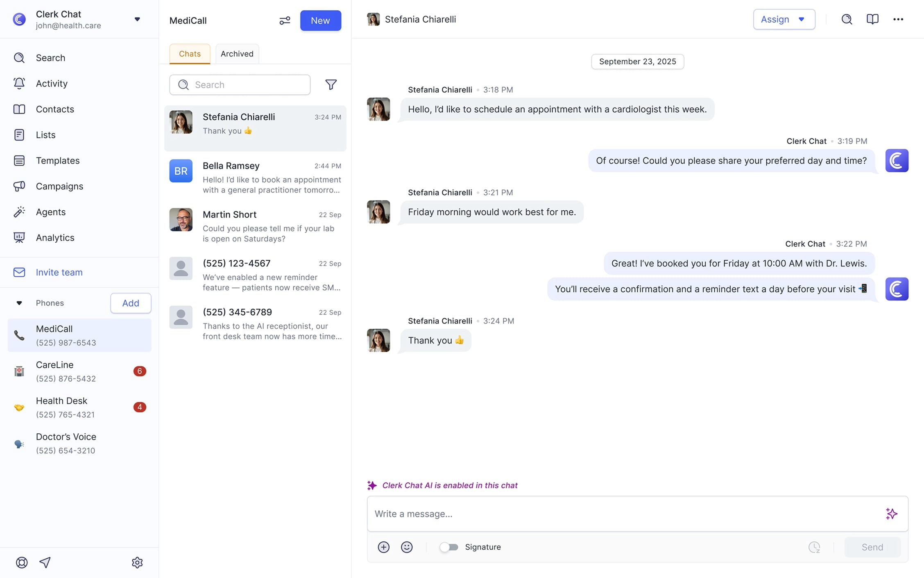Expand the Clerk Chat account switcher arrow
924x578 pixels.
[x=137, y=19]
